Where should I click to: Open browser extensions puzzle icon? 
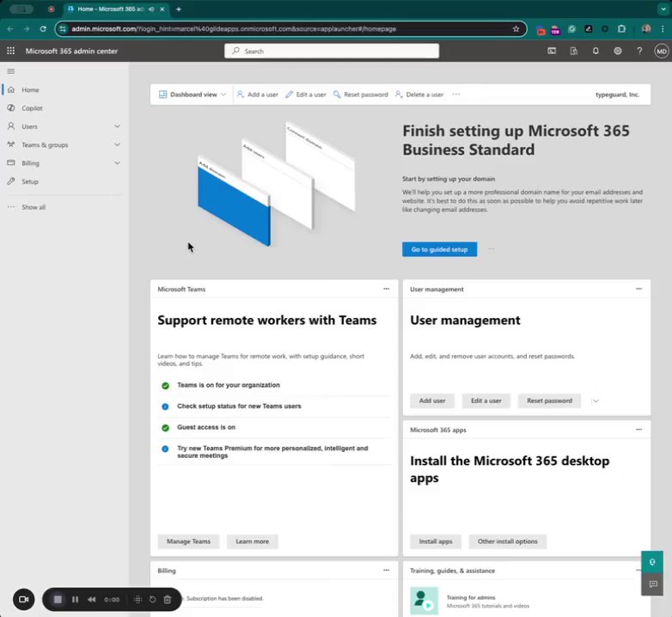click(621, 28)
